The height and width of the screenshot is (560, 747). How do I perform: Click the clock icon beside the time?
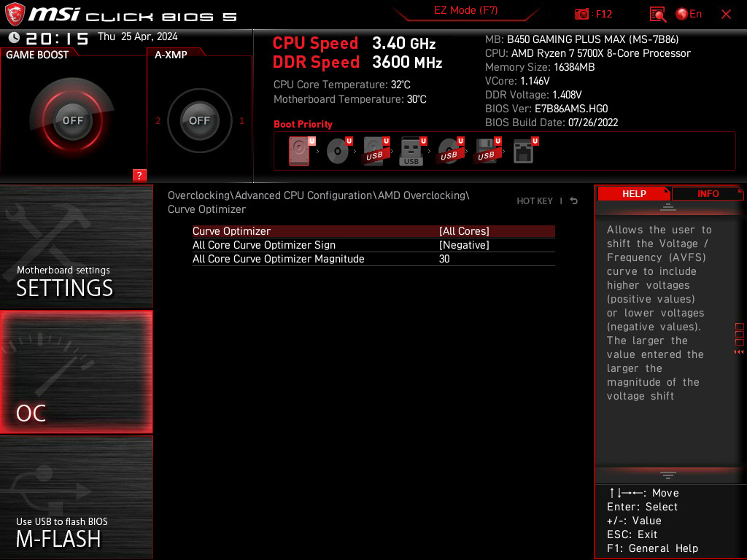(14, 38)
